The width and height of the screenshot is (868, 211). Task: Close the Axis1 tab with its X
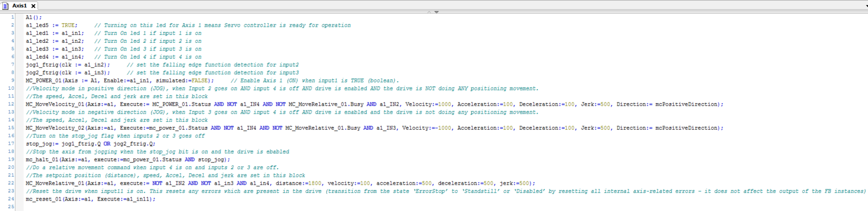[33, 6]
